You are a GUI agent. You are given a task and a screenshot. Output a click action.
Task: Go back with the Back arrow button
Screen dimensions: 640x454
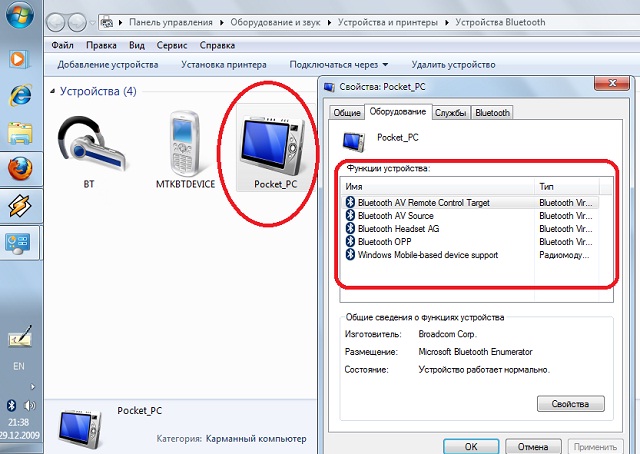click(56, 22)
